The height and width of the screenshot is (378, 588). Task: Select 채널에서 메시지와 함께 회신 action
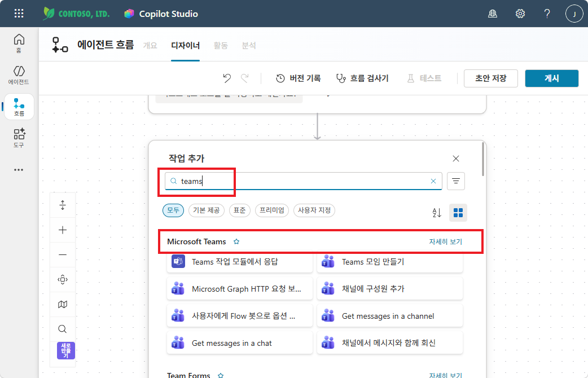389,343
